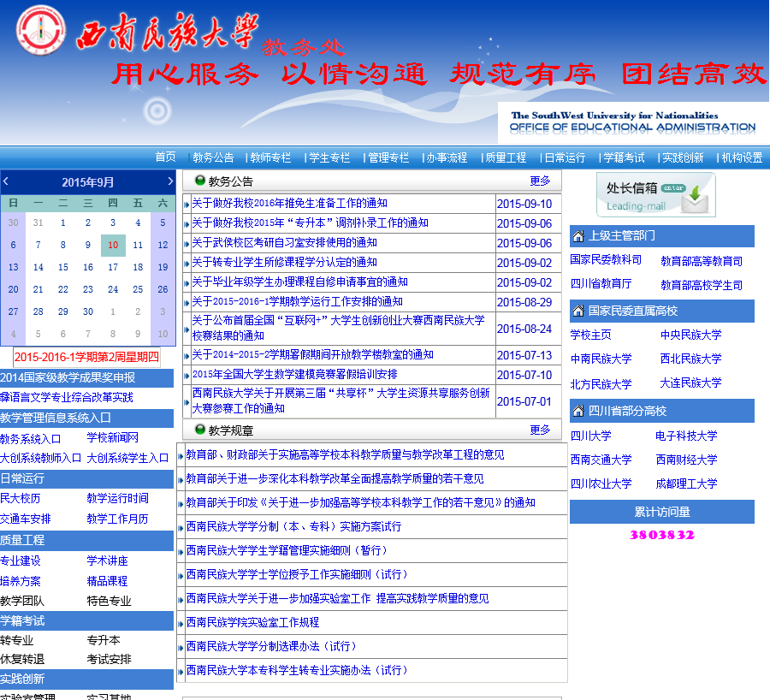Click house icon next to 国家民委直属高校
The width and height of the screenshot is (770, 700).
(x=578, y=311)
